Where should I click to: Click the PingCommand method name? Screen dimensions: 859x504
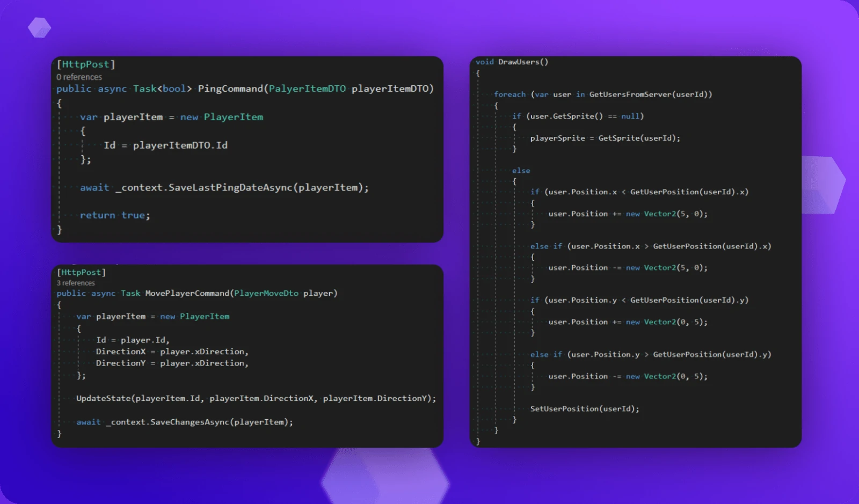click(x=230, y=89)
